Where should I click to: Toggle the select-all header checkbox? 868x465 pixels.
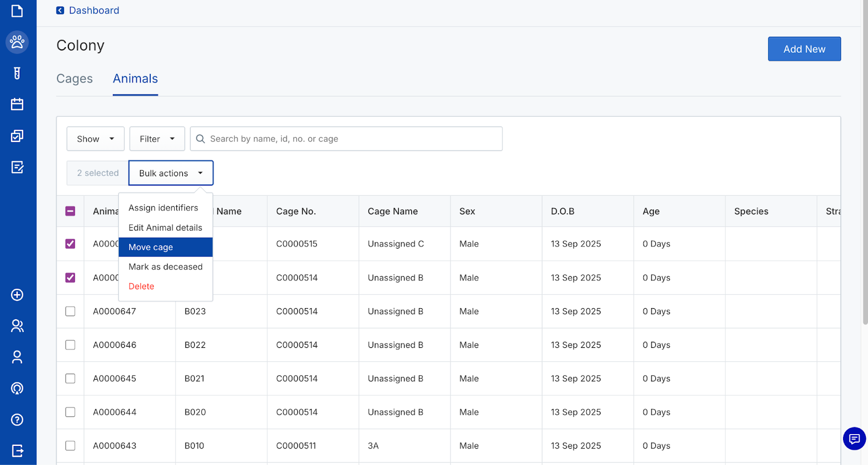[71, 211]
